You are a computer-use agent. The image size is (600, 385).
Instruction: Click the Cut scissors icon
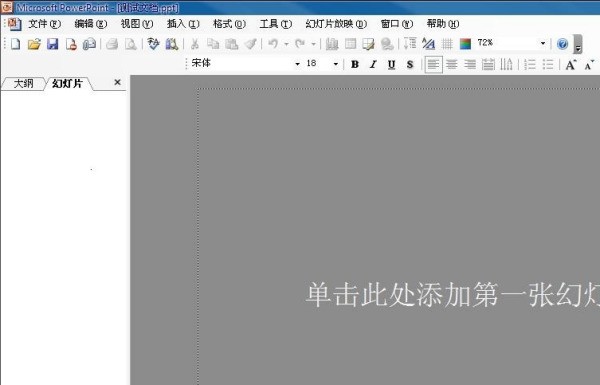tap(194, 44)
